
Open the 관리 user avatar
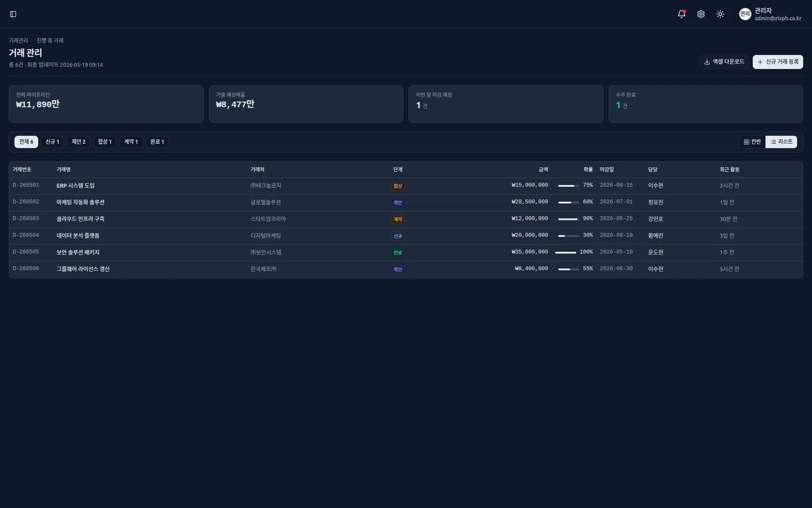745,14
